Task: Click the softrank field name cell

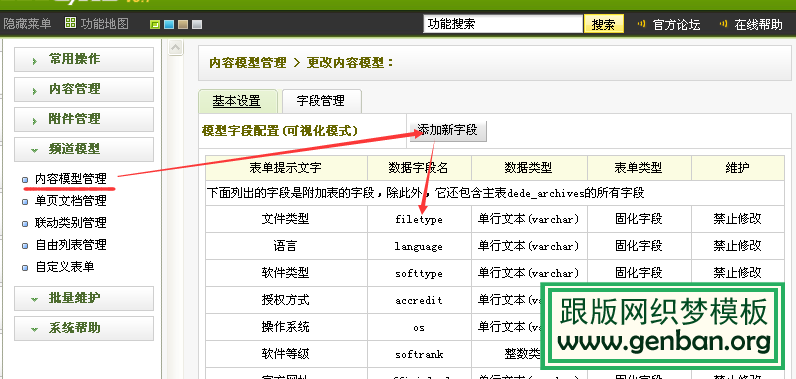Action: [x=419, y=354]
